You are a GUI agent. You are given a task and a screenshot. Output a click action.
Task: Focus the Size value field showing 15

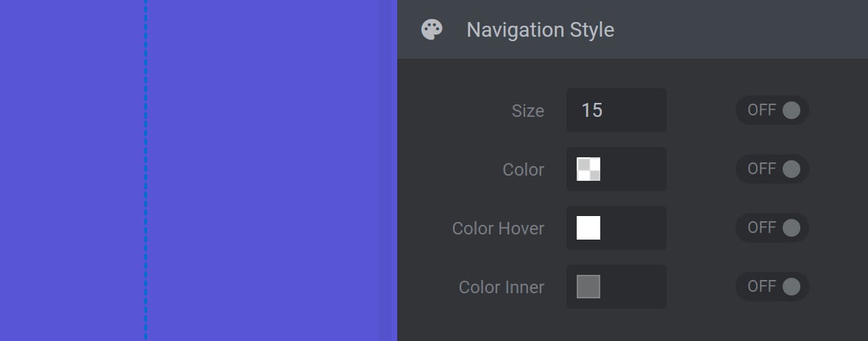(x=616, y=110)
